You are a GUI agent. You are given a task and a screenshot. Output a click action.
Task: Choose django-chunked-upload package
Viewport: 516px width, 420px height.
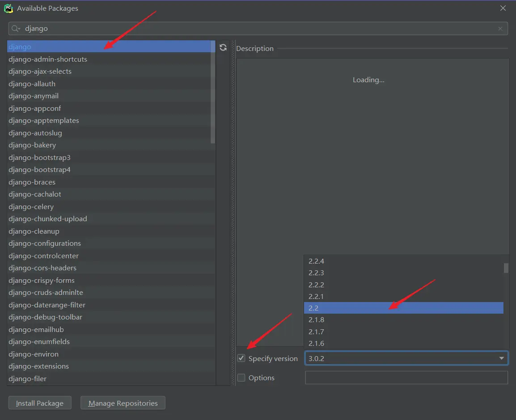pyautogui.click(x=111, y=219)
